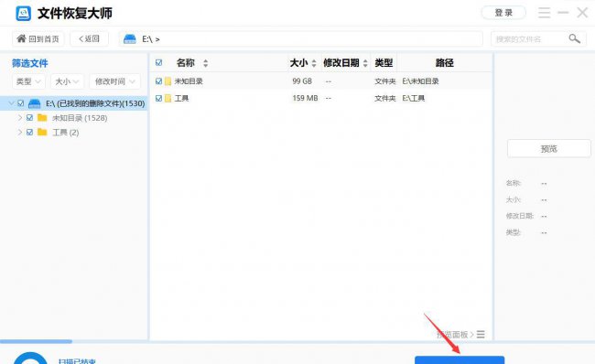Open the 大小 filter dropdown
Viewport: 595px width, 364px height.
(67, 81)
